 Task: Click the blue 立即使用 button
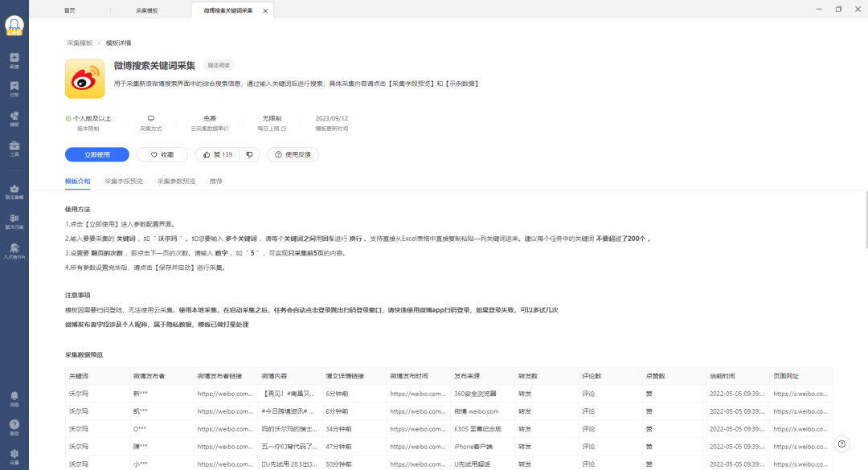96,154
